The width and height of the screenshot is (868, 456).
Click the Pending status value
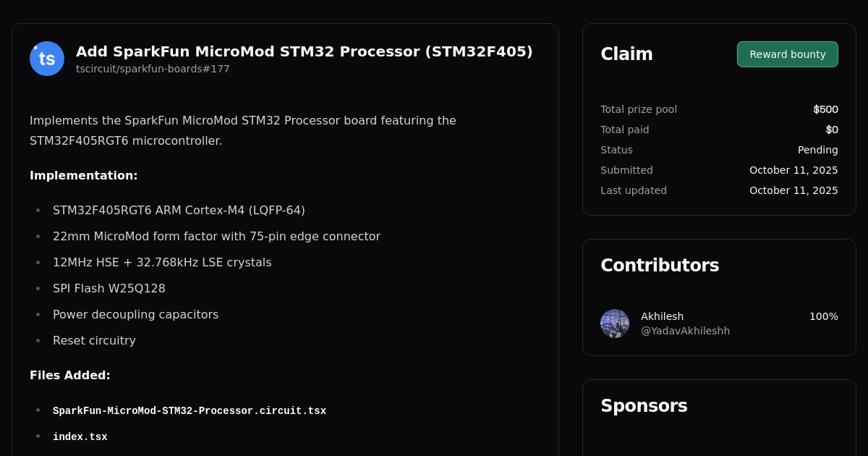point(817,150)
